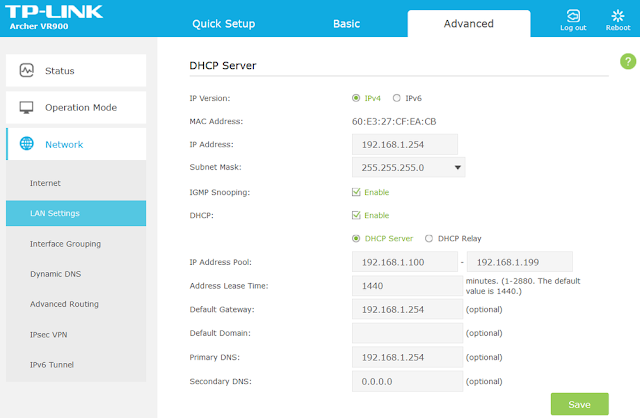Click the IP pool end address field
Screen dimensions: 640x418
[520, 262]
